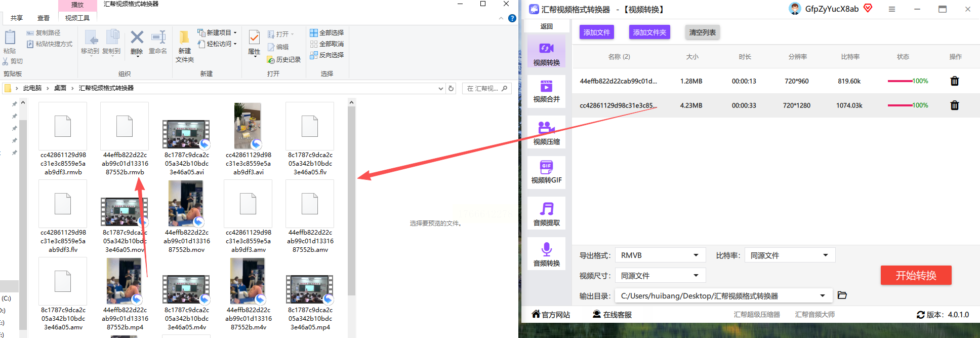Expand the 打开 dropdown in Explorer ribbon
Image resolution: width=980 pixels, height=338 pixels.
(x=292, y=34)
